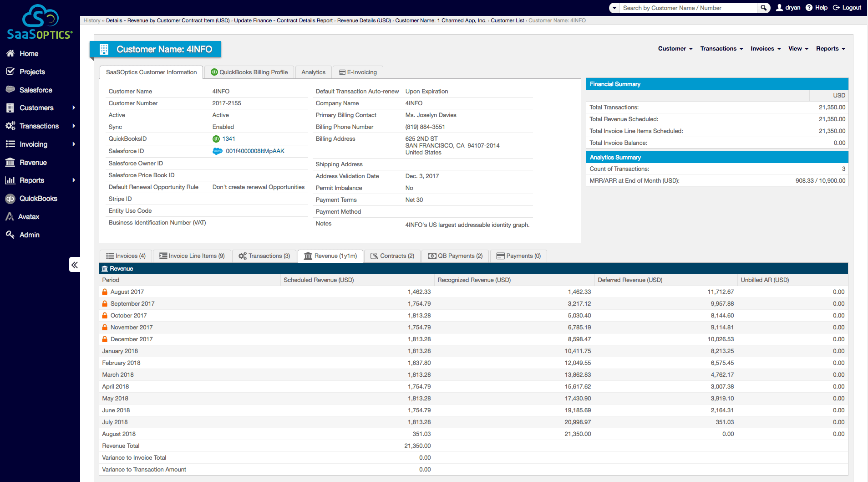Image resolution: width=868 pixels, height=482 pixels.
Task: Click the lock icon for November 2017
Action: (x=105, y=328)
